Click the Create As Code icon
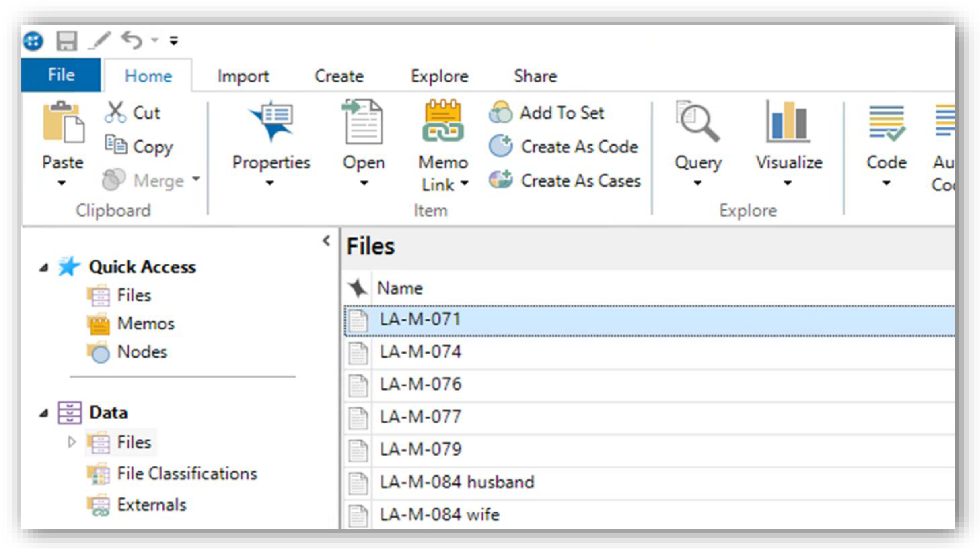The width and height of the screenshot is (980, 549). (500, 146)
